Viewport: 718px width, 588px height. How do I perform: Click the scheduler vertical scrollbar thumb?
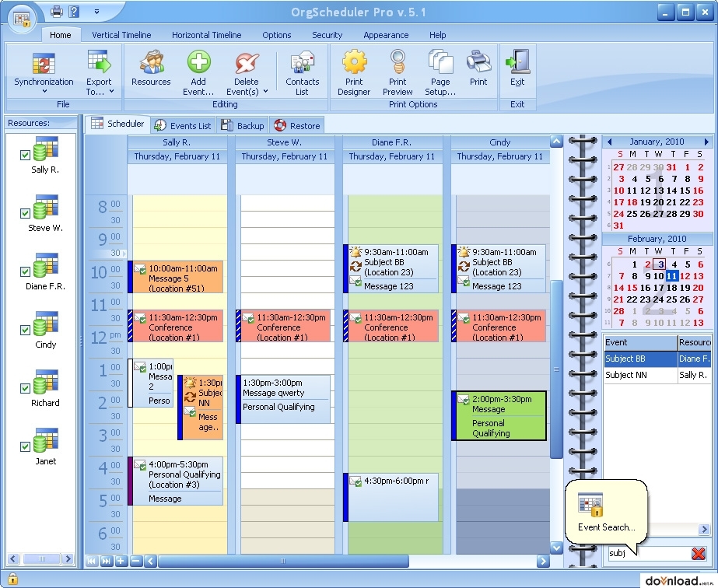point(556,369)
